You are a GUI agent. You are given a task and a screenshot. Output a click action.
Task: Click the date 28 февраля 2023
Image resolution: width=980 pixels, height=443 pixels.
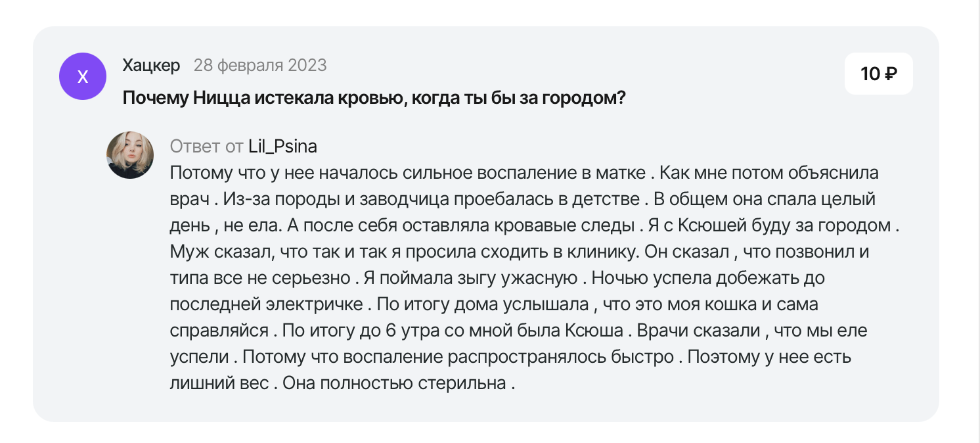[x=260, y=65]
